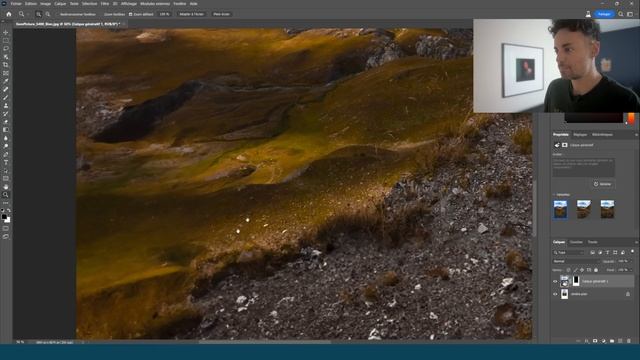Hide the Calque génératif 1 layer

pyautogui.click(x=555, y=282)
